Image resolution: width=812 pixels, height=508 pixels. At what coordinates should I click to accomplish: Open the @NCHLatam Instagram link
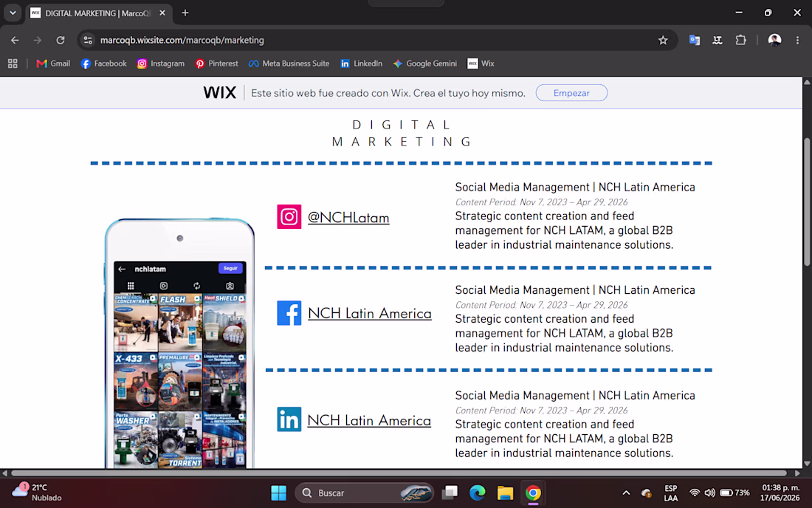coord(348,218)
